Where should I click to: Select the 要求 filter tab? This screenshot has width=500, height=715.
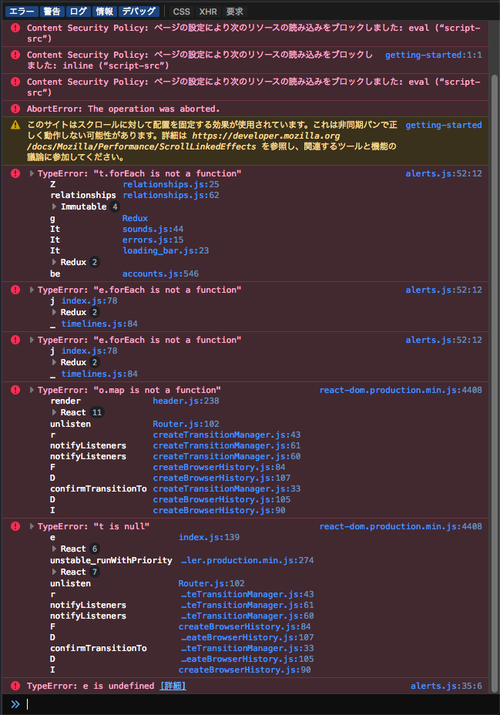(x=235, y=11)
